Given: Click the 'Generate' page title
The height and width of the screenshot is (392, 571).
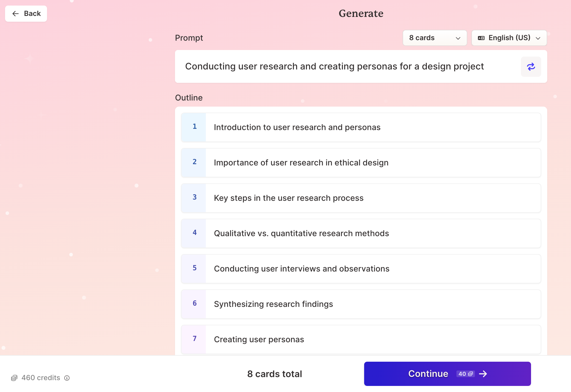Looking at the screenshot, I should (x=361, y=13).
